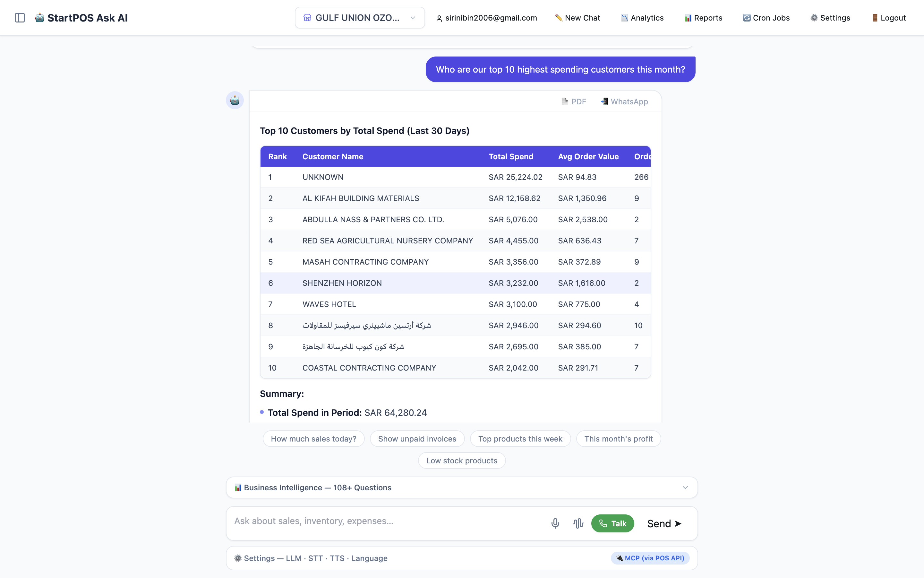The height and width of the screenshot is (578, 924).
Task: Click the Customer Name column header
Action: pos(333,156)
